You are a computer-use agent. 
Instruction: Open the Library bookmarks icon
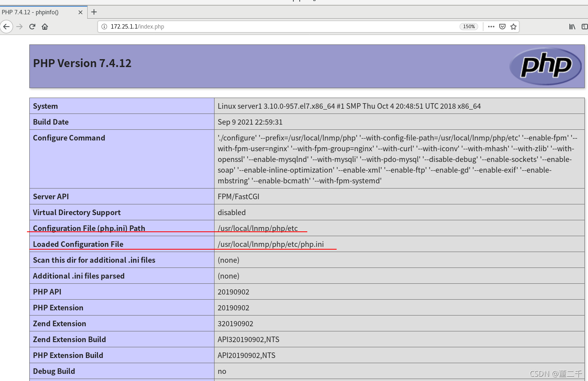click(572, 27)
